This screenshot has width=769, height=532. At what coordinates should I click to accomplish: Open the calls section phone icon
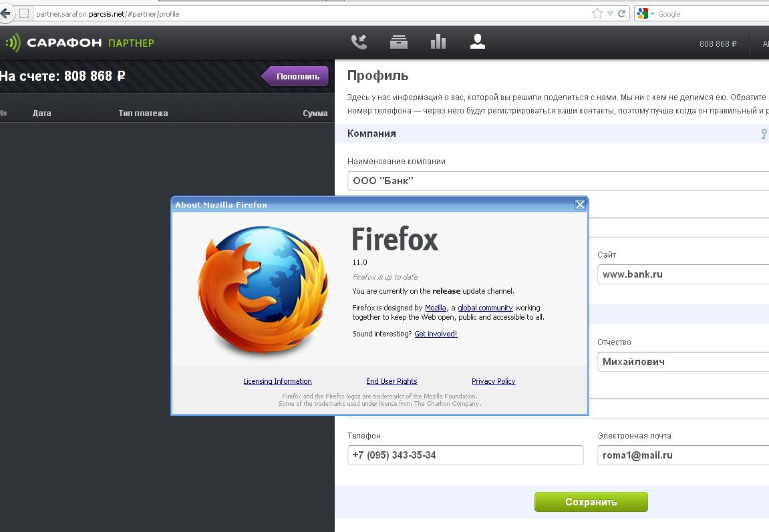pyautogui.click(x=359, y=42)
